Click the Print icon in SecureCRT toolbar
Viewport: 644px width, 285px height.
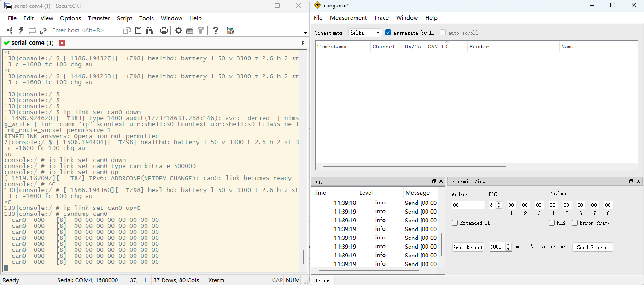pyautogui.click(x=164, y=30)
